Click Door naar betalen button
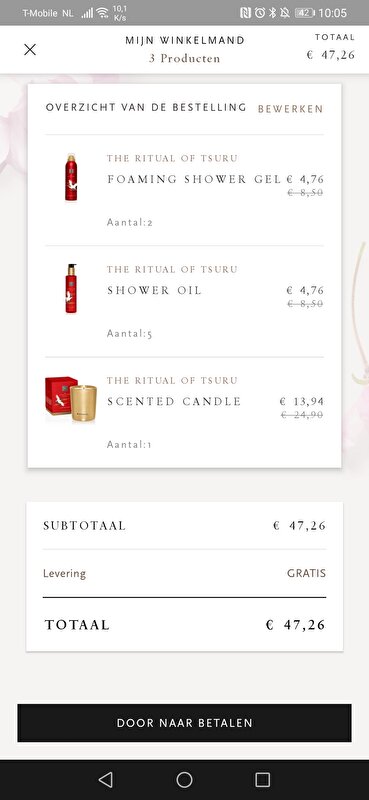 tap(184, 723)
